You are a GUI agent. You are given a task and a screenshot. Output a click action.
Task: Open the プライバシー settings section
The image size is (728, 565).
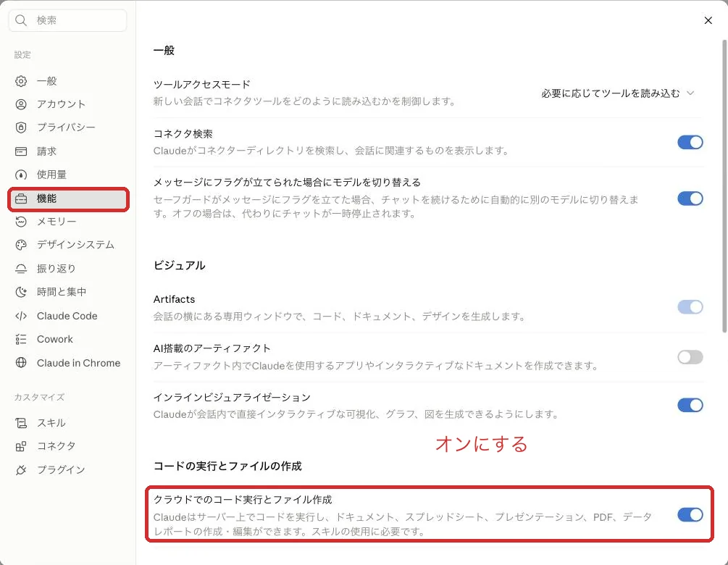point(68,127)
